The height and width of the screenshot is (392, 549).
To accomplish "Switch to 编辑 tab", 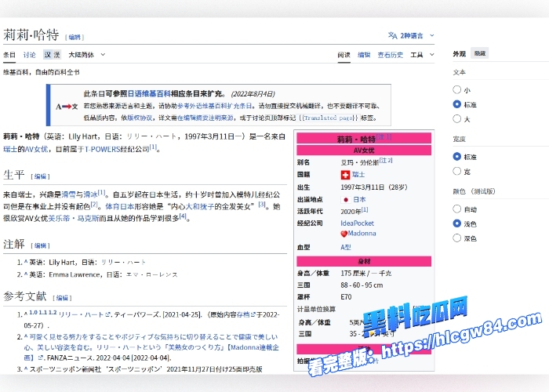I will point(364,55).
